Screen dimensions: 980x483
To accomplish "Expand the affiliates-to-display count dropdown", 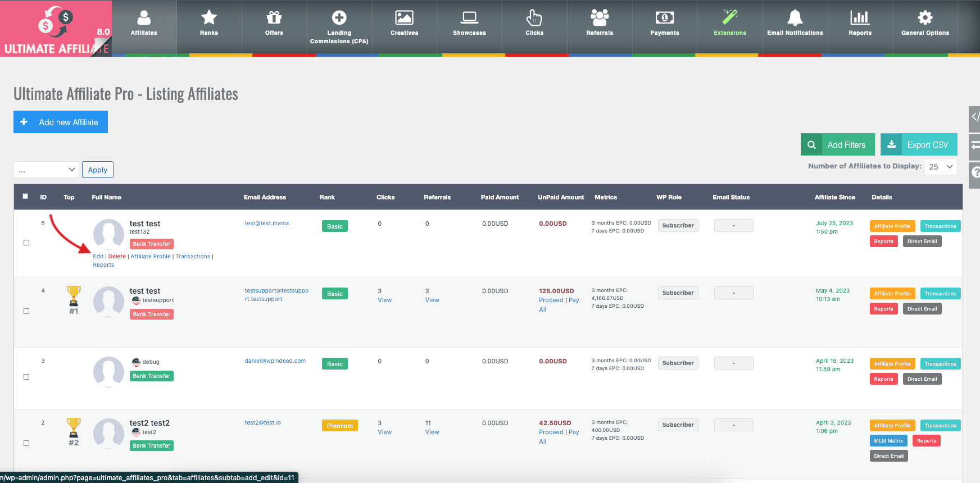I will (x=941, y=167).
